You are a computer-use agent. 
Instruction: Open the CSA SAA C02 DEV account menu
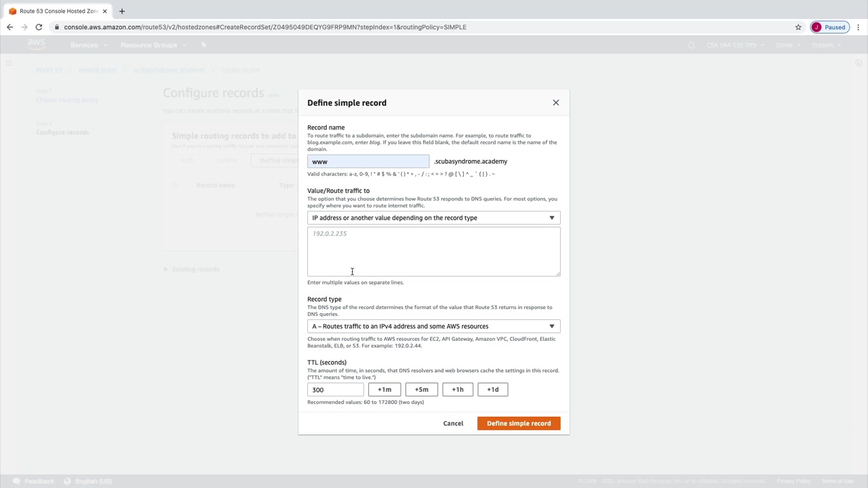click(735, 45)
